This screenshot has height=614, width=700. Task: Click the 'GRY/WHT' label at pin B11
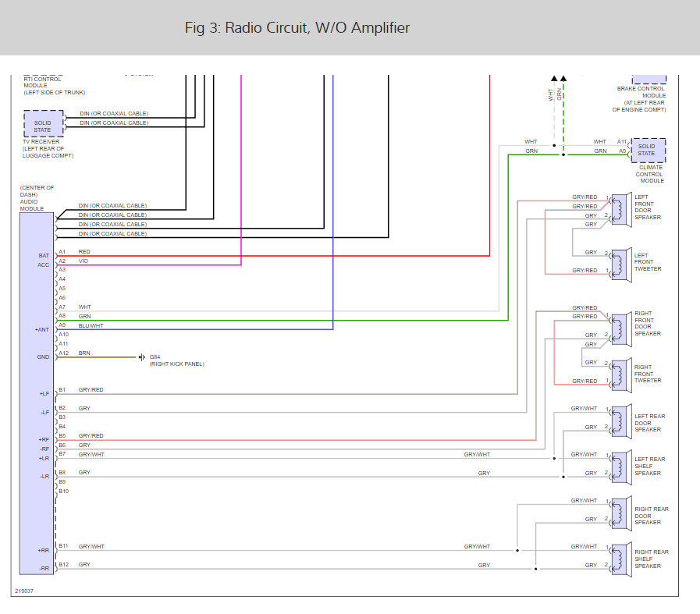91,547
